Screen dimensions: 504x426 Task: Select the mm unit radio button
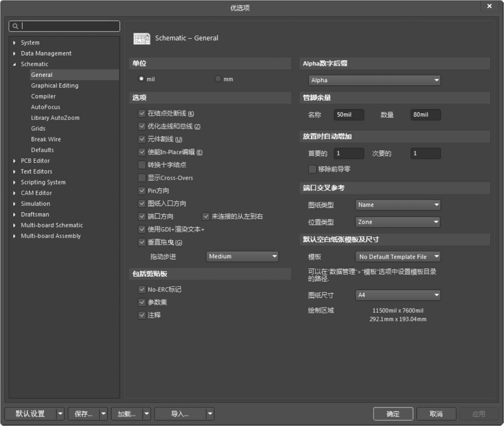click(218, 79)
